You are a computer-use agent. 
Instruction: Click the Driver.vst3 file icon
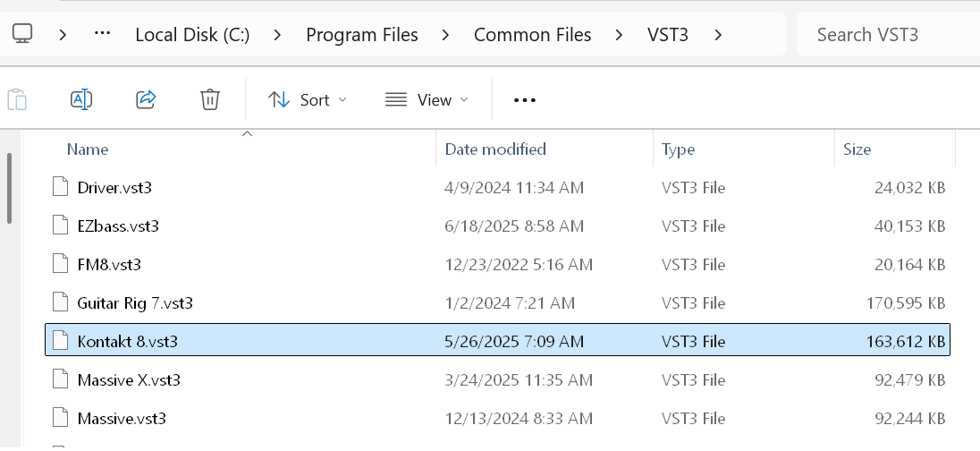pos(61,187)
